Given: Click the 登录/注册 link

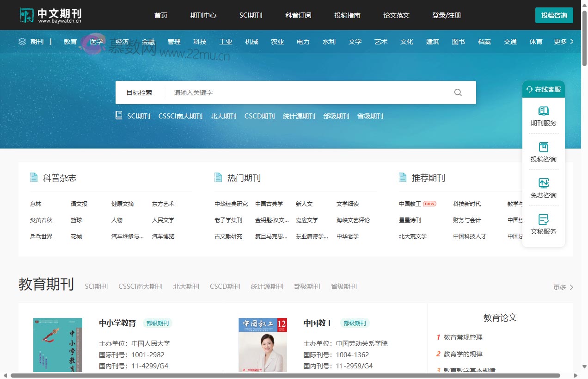Looking at the screenshot, I should pyautogui.click(x=447, y=15).
